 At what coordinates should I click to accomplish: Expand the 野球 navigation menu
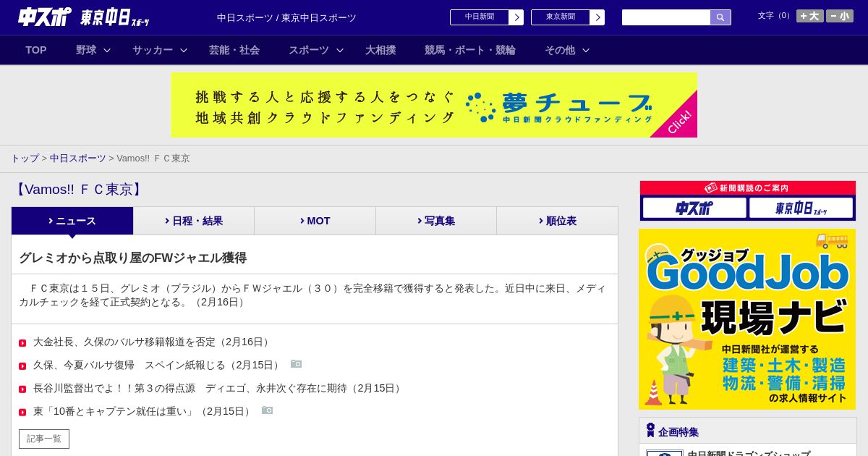pos(93,50)
